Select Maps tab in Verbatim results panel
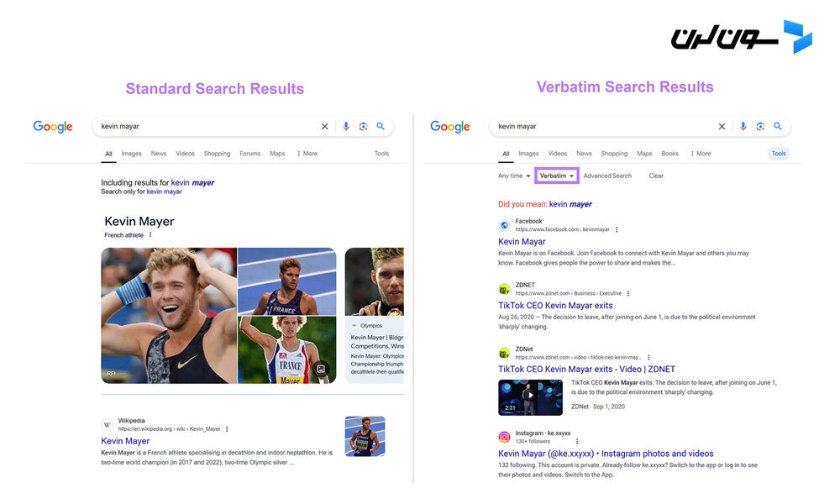 click(644, 154)
